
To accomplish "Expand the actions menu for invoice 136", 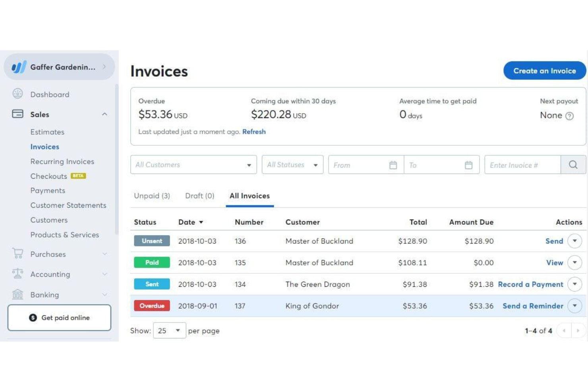I will [x=574, y=241].
